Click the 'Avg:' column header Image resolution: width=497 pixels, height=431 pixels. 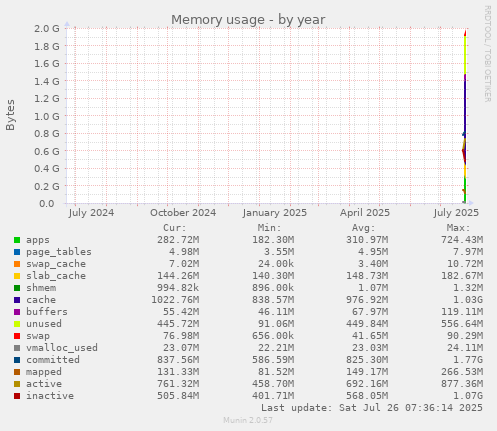click(x=364, y=228)
